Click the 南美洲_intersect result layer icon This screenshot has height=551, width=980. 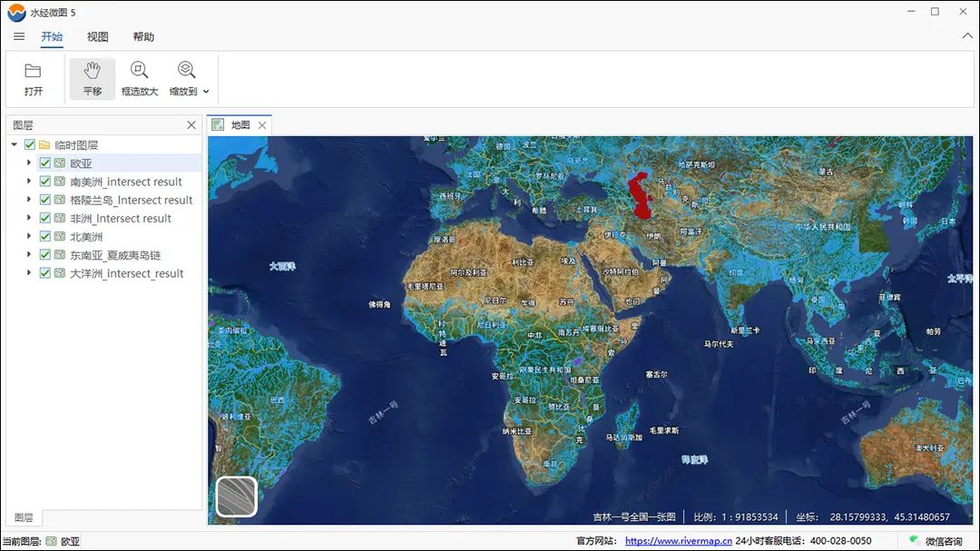tap(60, 182)
